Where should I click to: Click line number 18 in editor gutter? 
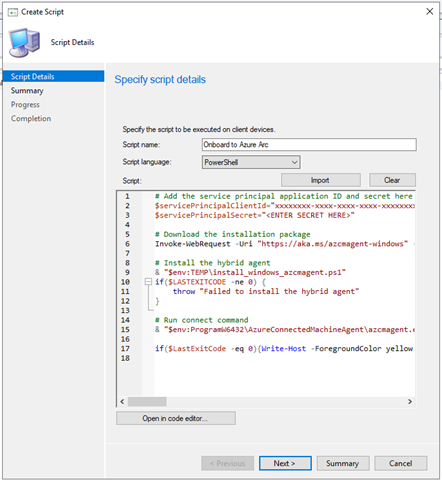pyautogui.click(x=125, y=358)
